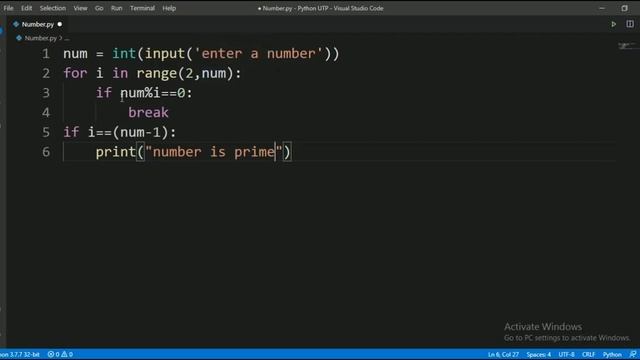Click the code minimap preview
The width and height of the screenshot is (640, 360).
coord(627,45)
